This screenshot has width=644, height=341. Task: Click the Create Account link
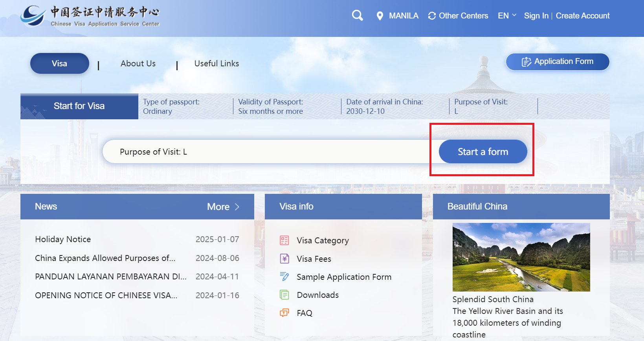point(583,16)
